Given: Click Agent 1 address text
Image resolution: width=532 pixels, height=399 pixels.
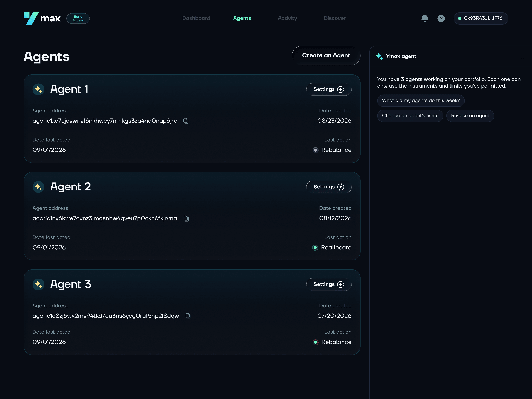Looking at the screenshot, I should pos(105,121).
